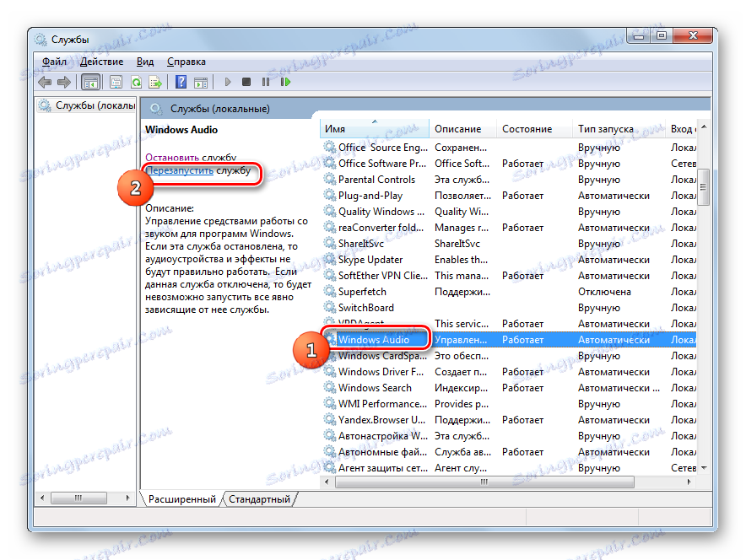This screenshot has height=560, width=746.
Task: Select the Windows CardSpace row
Action: [x=509, y=356]
